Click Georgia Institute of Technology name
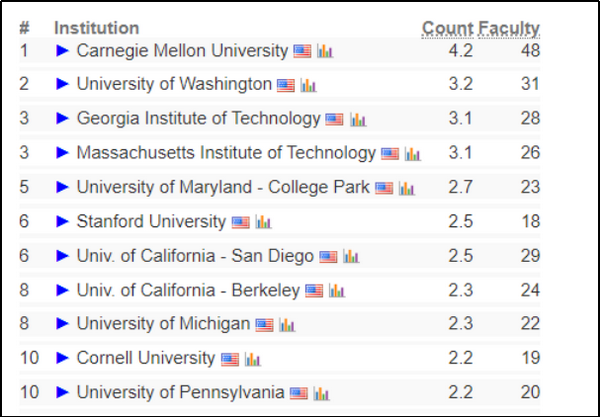Screen dimensions: 600x417 (198, 119)
